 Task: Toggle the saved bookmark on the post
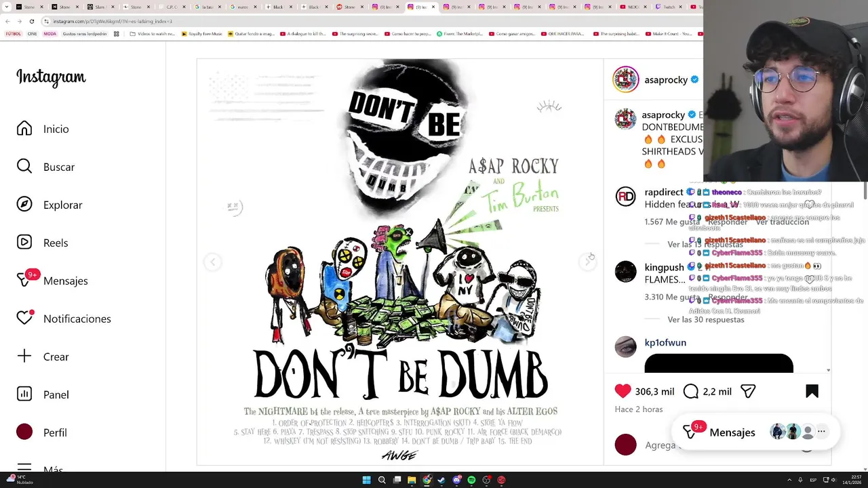pos(812,391)
